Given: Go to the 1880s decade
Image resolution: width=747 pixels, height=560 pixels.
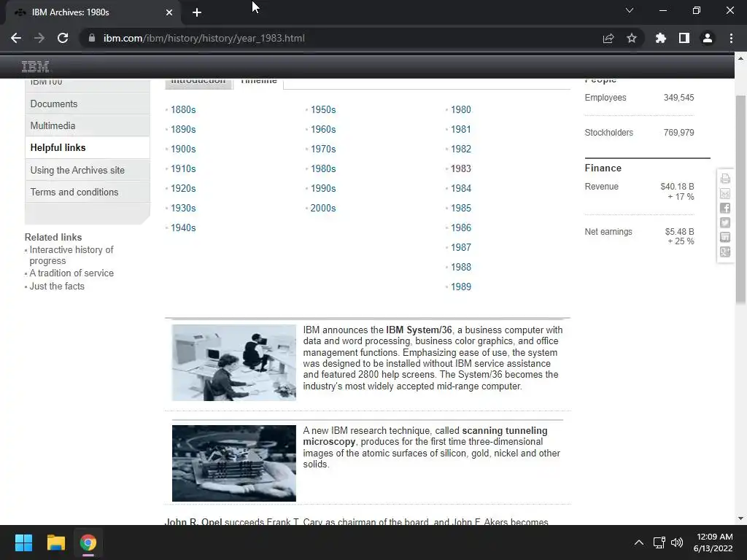Looking at the screenshot, I should tap(183, 109).
